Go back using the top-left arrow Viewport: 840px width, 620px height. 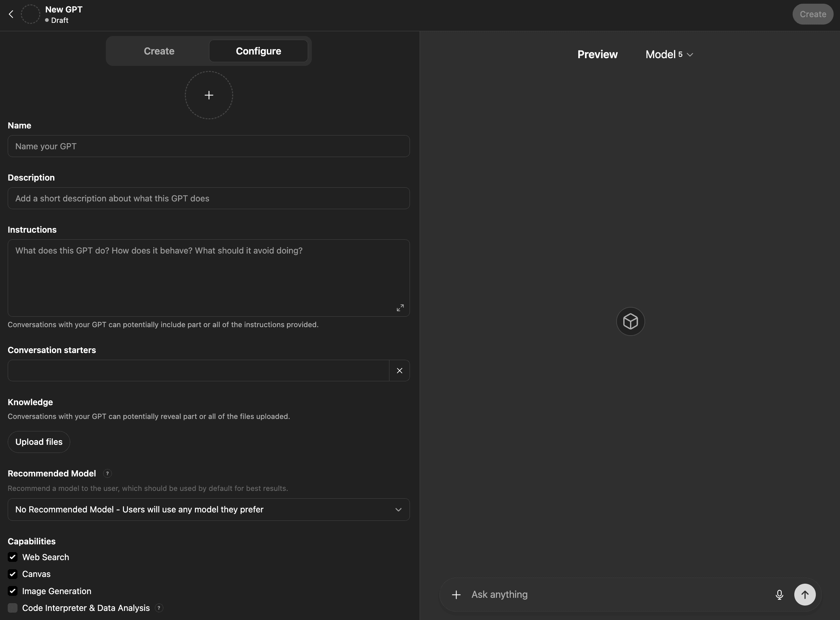click(11, 14)
